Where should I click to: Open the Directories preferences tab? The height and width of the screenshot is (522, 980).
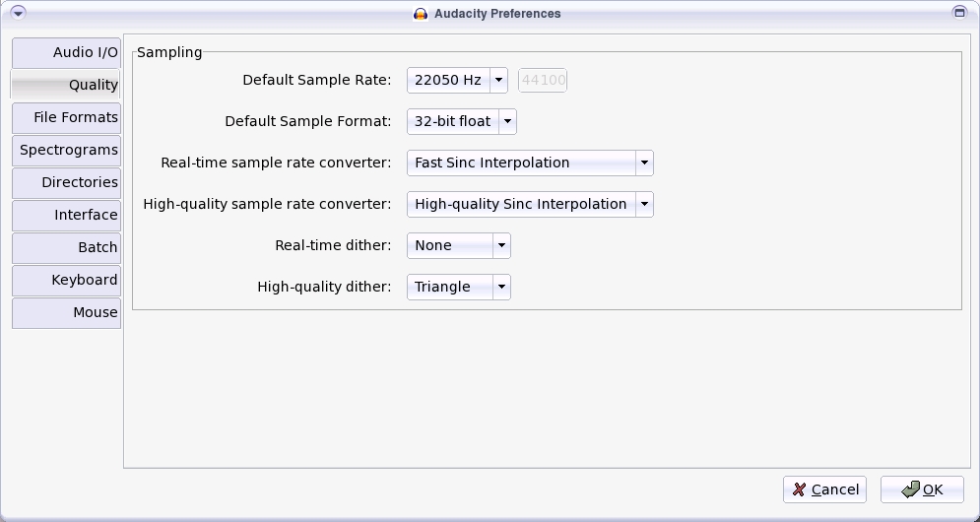click(x=66, y=182)
